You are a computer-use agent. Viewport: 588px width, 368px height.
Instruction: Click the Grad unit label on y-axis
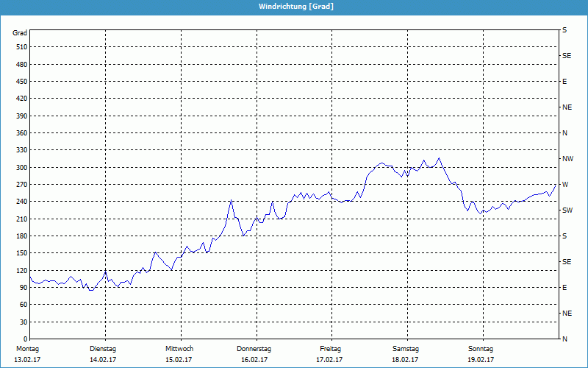[x=20, y=33]
